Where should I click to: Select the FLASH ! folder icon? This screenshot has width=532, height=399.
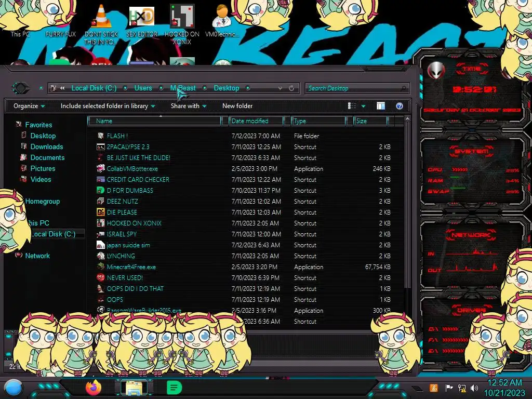pyautogui.click(x=100, y=136)
